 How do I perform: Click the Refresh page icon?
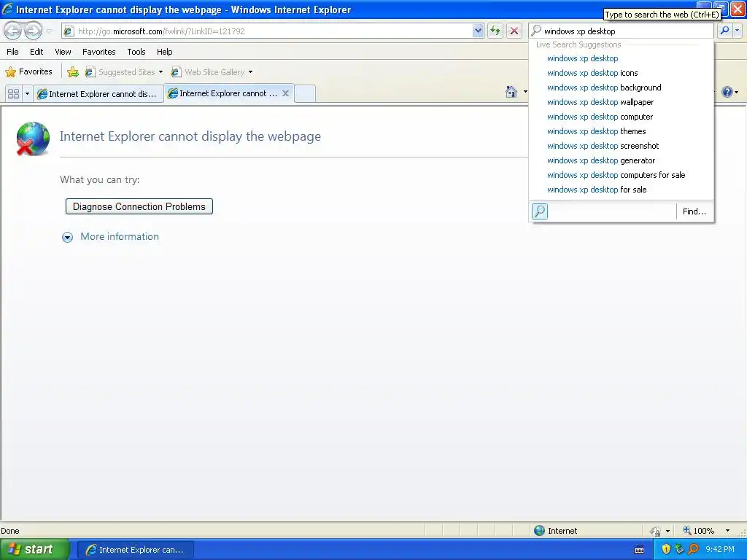pyautogui.click(x=495, y=31)
